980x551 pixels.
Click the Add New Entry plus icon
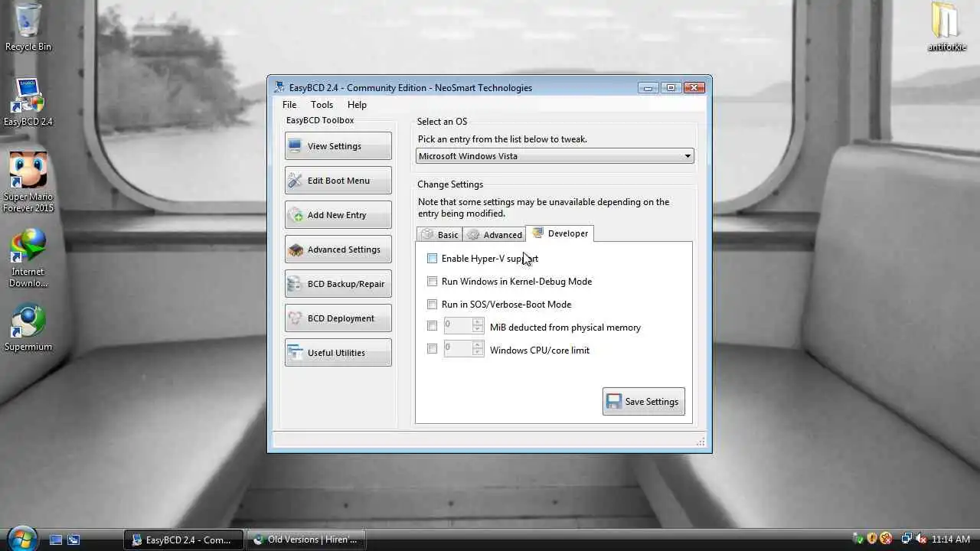tap(295, 215)
